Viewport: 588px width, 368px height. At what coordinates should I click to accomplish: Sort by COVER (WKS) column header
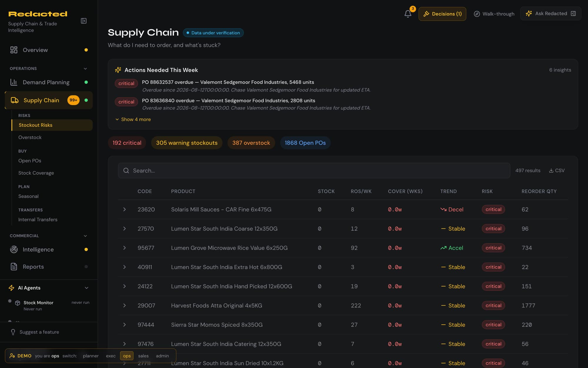tap(405, 191)
